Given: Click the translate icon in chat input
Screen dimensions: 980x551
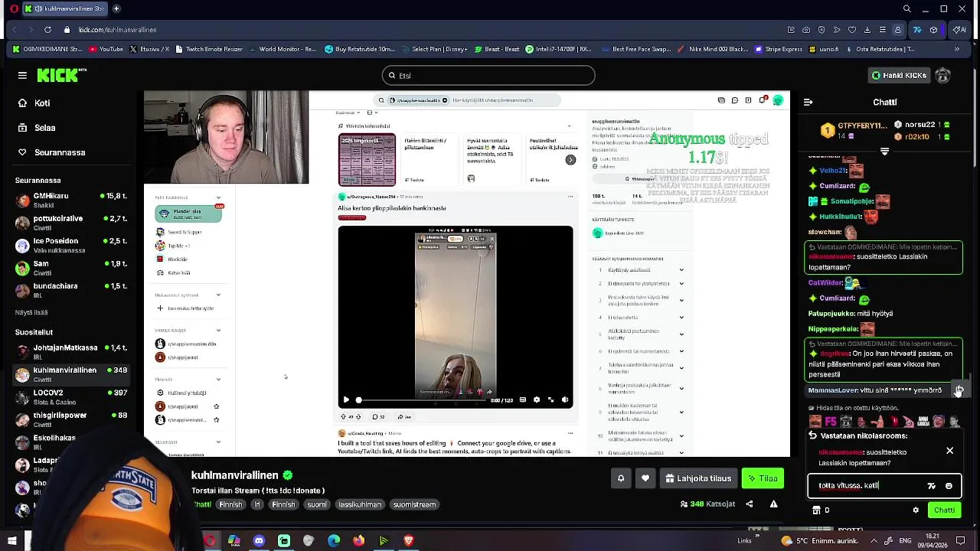Looking at the screenshot, I should click(x=931, y=486).
